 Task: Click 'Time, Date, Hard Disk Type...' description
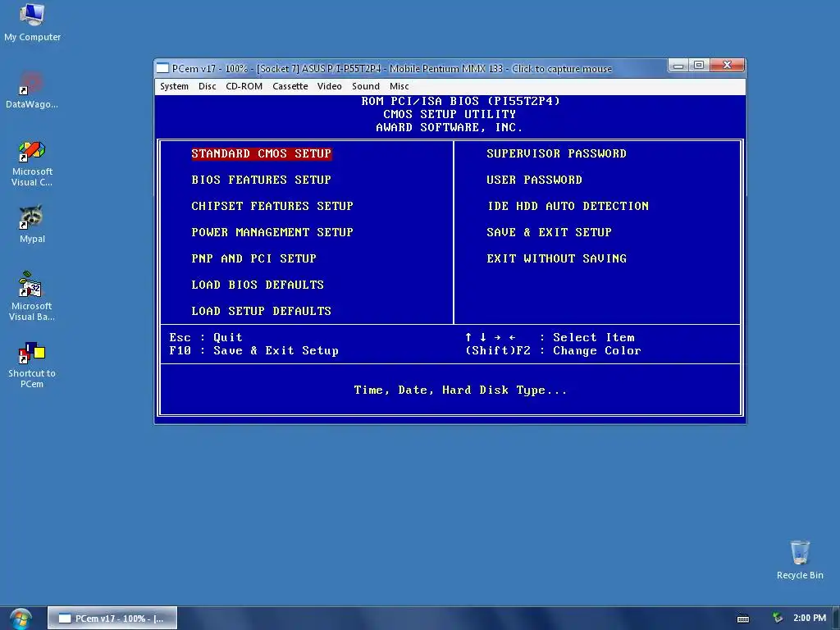pyautogui.click(x=460, y=390)
